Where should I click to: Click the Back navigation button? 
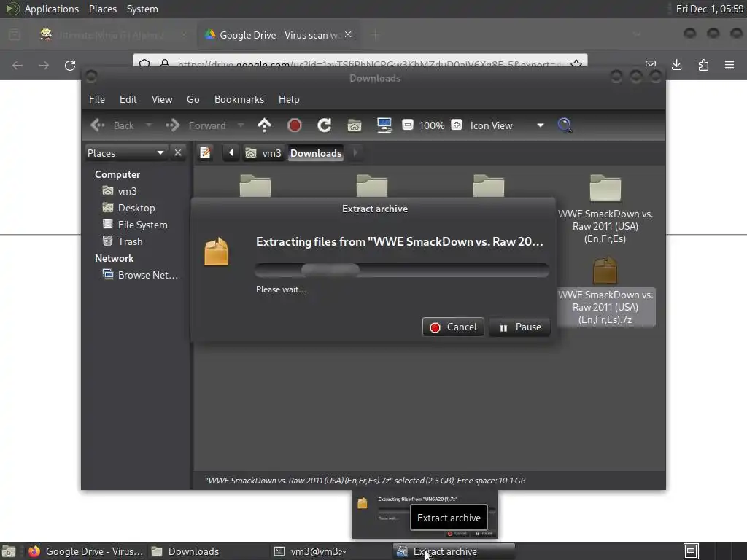tap(113, 125)
